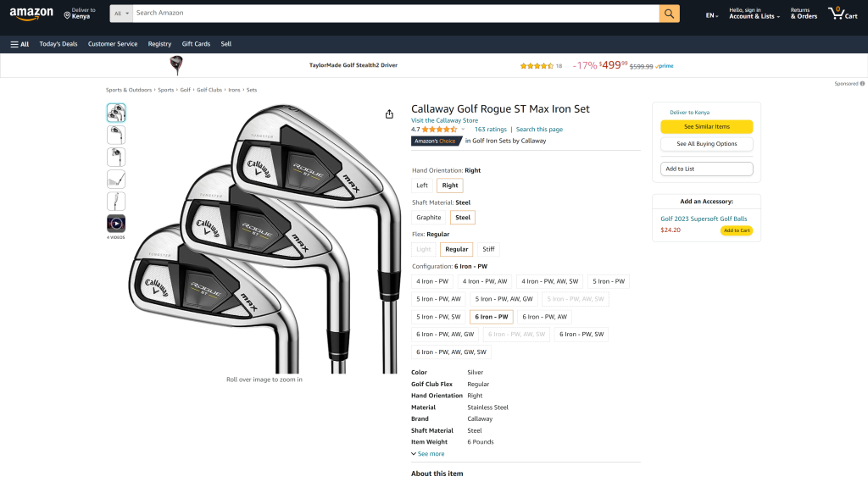Go to Sets breadcrumb
This screenshot has height=482, width=868.
251,90
